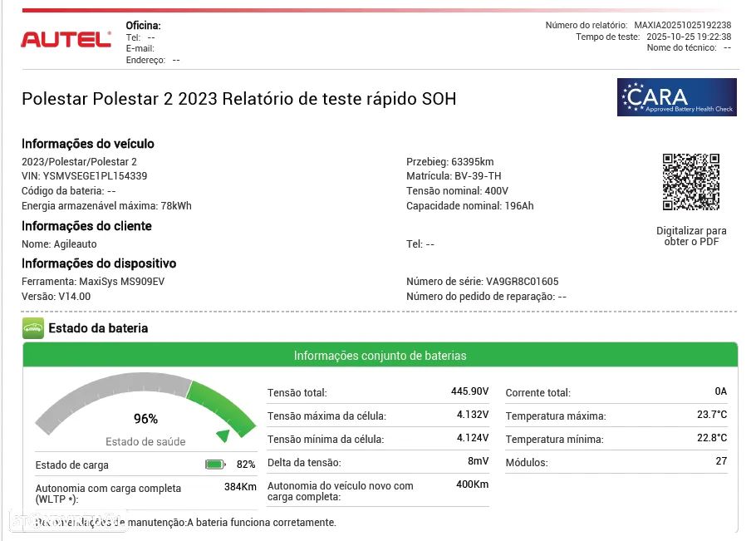Click Versão: V14.00
Image resolution: width=756 pixels, height=541 pixels.
[x=56, y=297]
